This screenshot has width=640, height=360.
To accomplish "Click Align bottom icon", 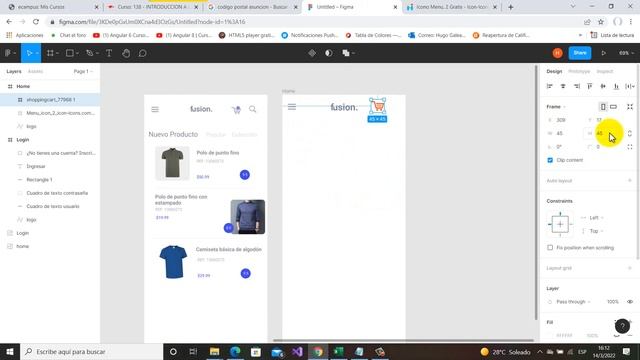I will point(616,86).
